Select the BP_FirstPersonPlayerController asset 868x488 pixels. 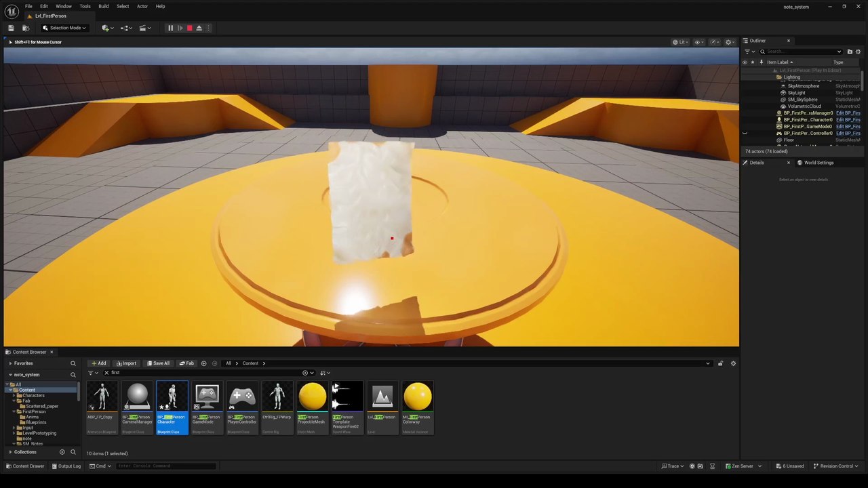[241, 407]
